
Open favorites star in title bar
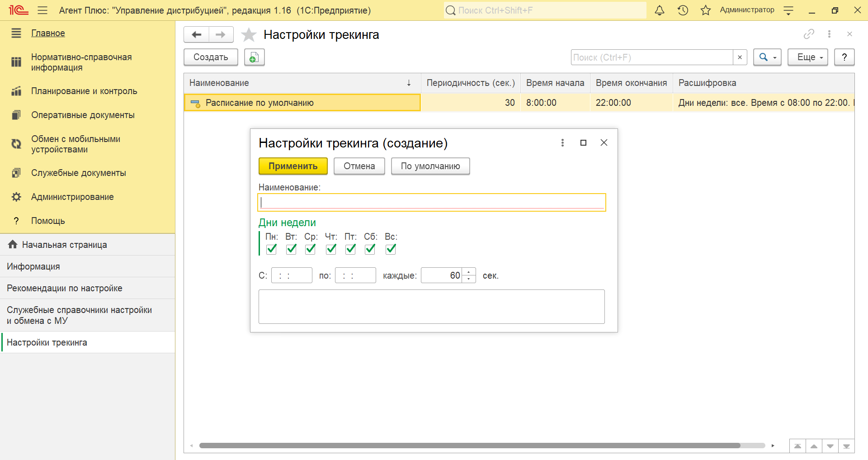[706, 10]
